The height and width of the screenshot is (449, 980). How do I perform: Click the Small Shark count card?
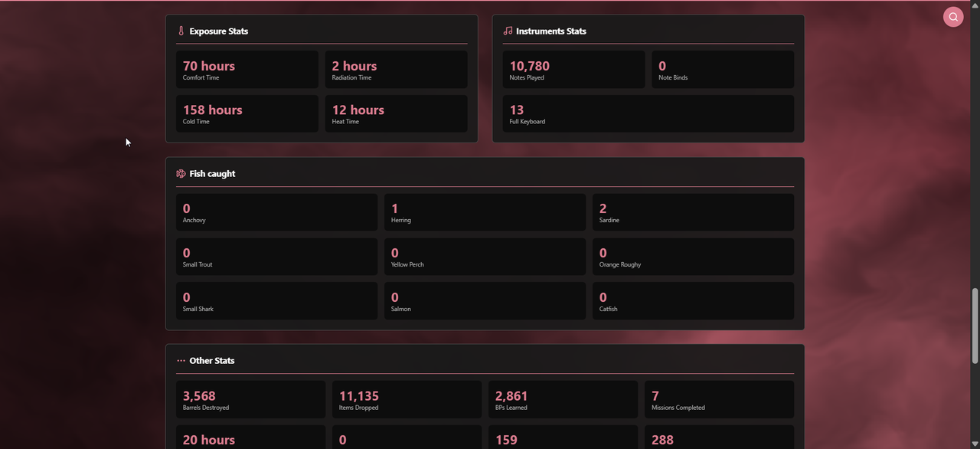[x=276, y=301]
